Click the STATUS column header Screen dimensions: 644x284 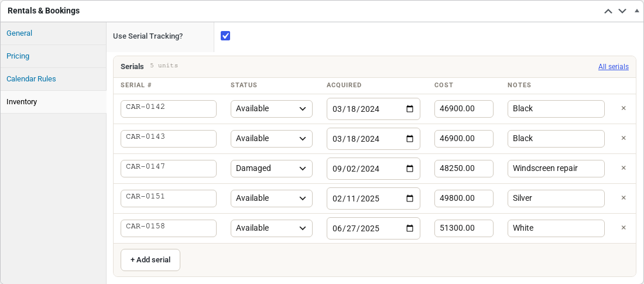(244, 85)
